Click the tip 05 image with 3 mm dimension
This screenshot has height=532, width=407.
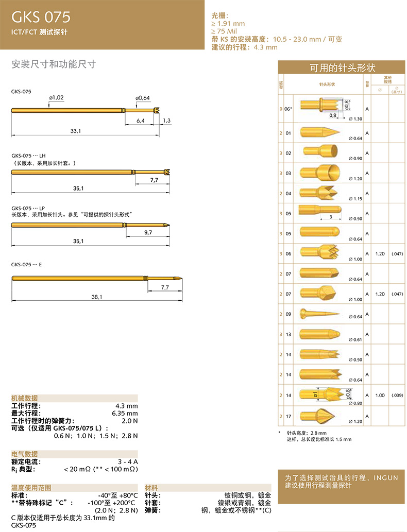[x=319, y=212]
